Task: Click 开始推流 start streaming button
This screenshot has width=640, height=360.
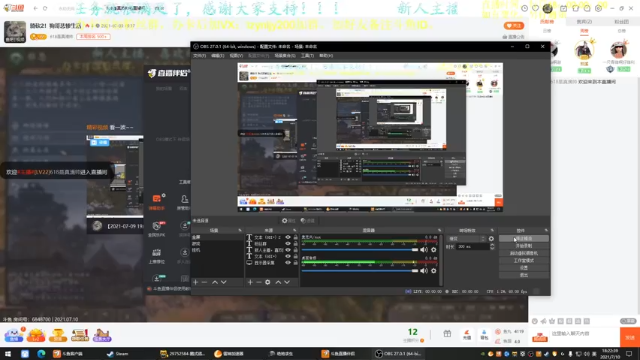Action: pyautogui.click(x=524, y=238)
